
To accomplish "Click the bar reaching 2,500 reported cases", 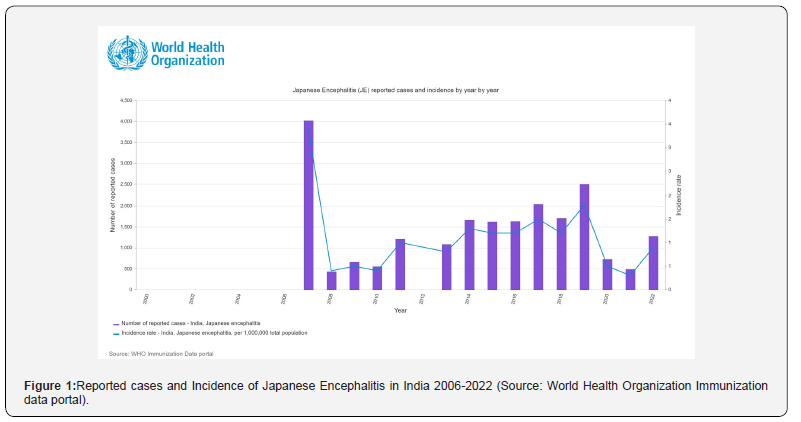I will [584, 237].
